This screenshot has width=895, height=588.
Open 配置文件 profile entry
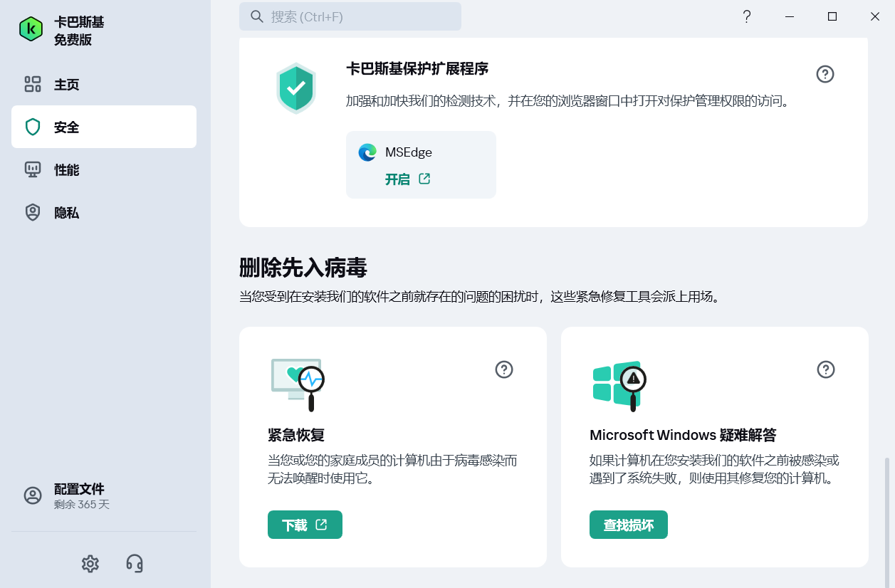[x=104, y=496]
